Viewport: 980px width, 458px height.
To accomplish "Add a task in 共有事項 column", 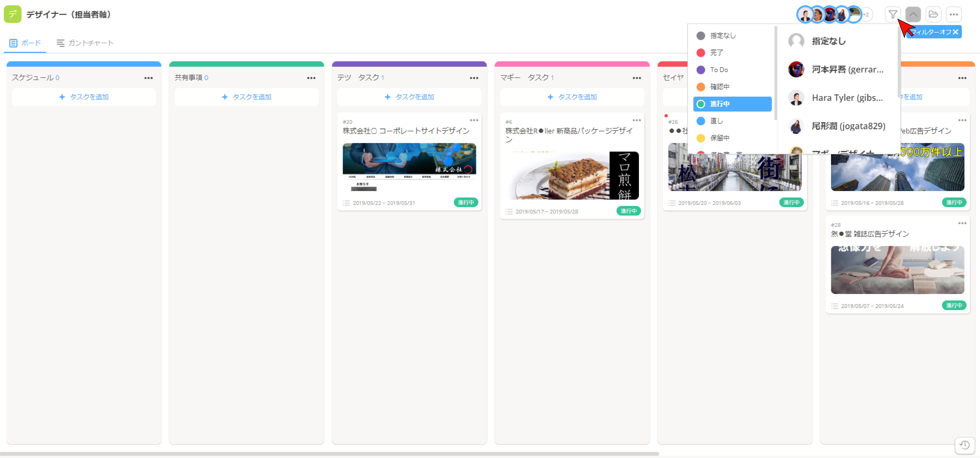I will (247, 97).
